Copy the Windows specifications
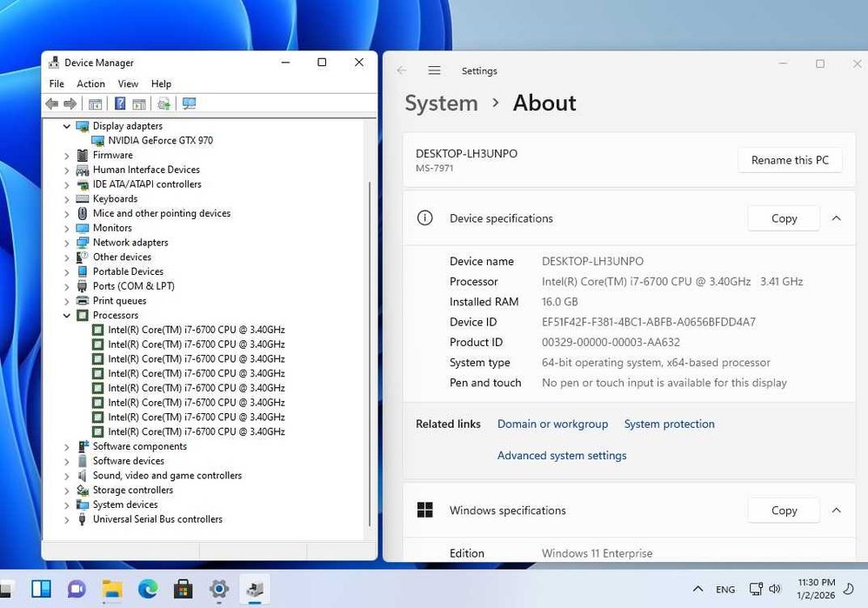 784,510
